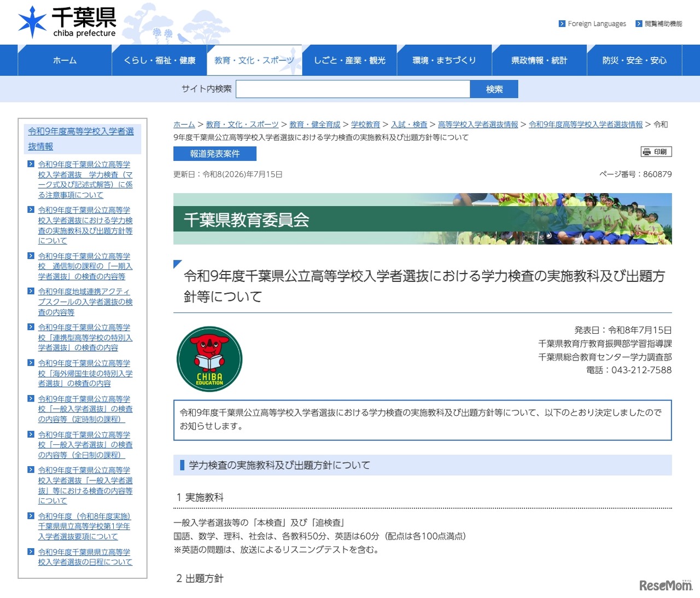This screenshot has height=598, width=700.
Task: Click arrow icon beside 全日制の課程 link
Action: (x=31, y=434)
